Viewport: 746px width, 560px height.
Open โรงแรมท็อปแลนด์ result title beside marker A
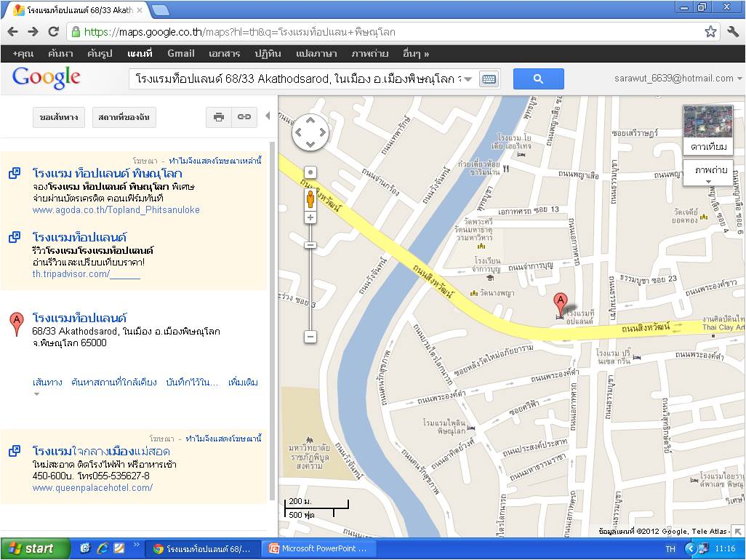(x=79, y=318)
